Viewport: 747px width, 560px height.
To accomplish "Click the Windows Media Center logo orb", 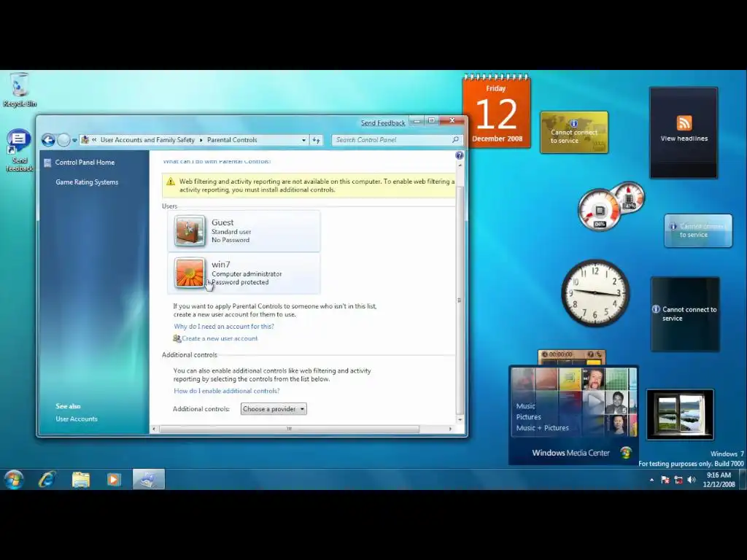I will [626, 453].
